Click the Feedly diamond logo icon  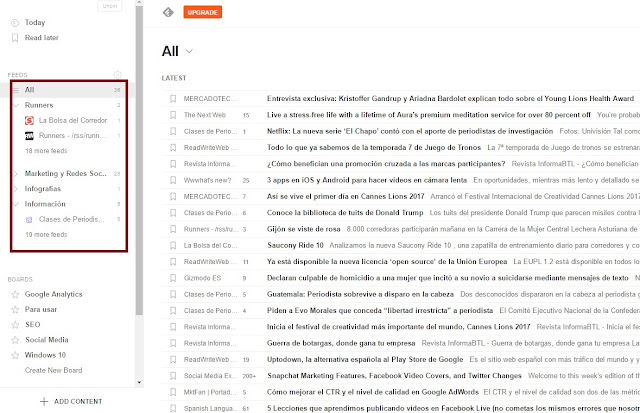coord(168,12)
